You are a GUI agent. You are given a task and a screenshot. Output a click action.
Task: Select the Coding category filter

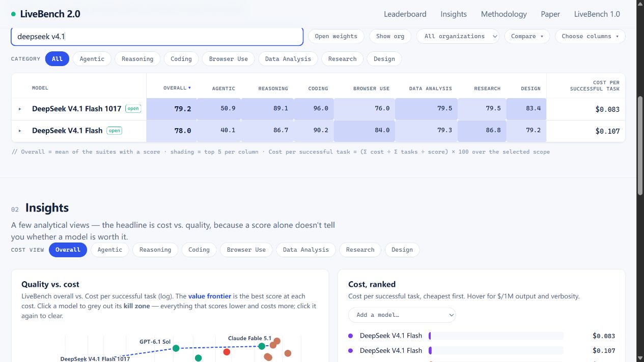181,59
